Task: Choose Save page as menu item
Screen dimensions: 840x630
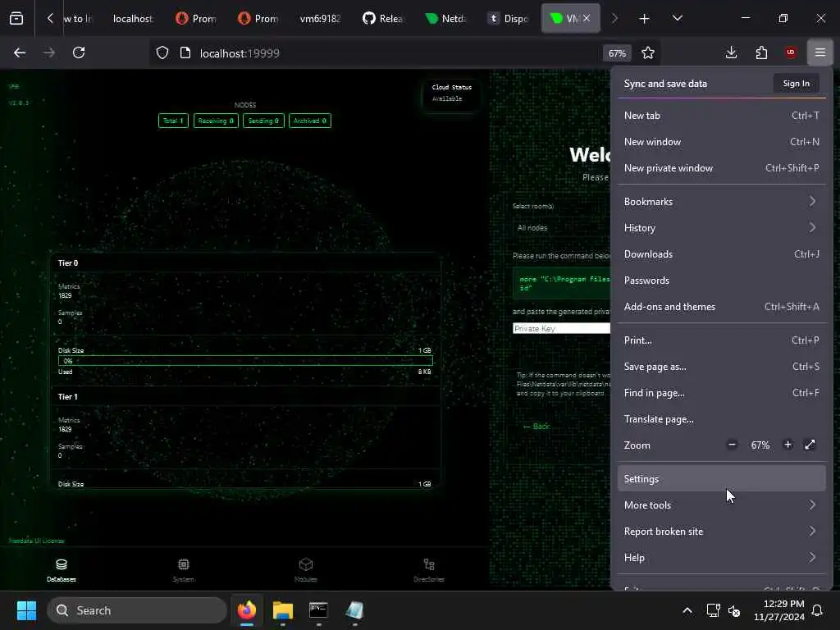Action: click(x=722, y=367)
